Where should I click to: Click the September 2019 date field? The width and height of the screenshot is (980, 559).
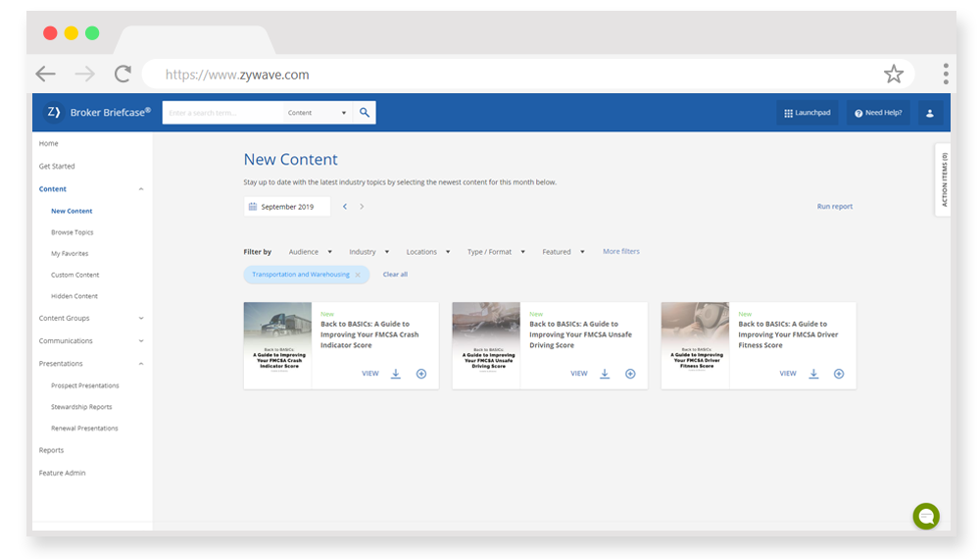(287, 206)
